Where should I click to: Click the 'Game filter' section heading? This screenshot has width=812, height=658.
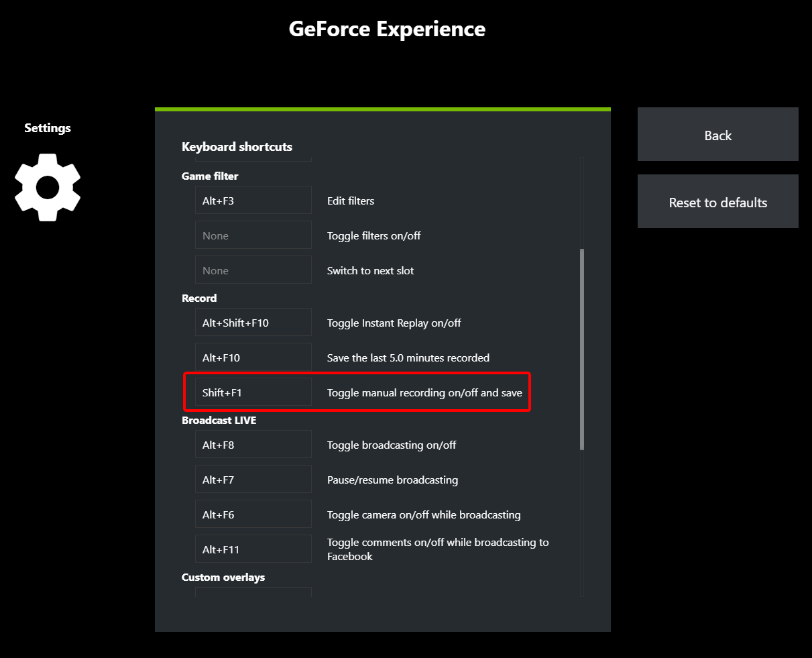click(210, 176)
